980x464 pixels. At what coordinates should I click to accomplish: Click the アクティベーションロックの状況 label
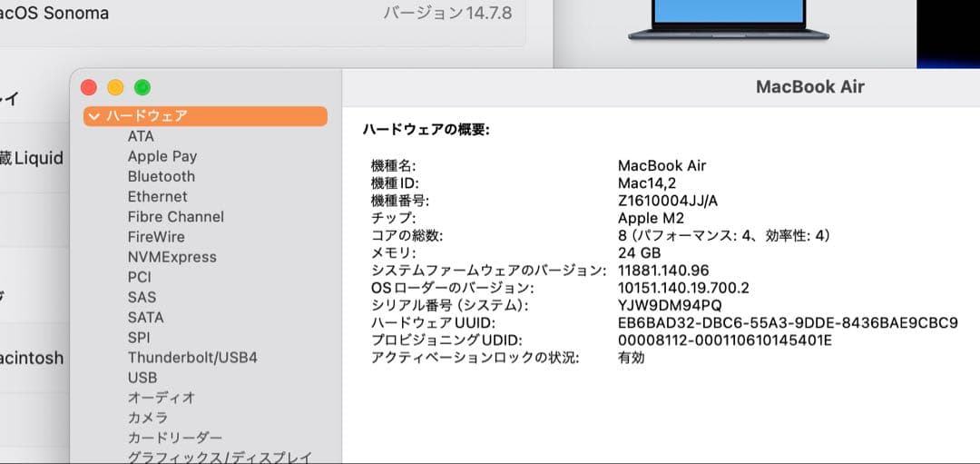point(475,359)
